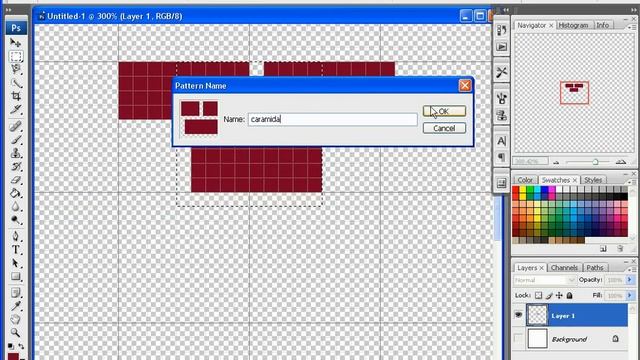The height and width of the screenshot is (360, 640).
Task: Select the Rectangle shape tool
Action: 16,276
